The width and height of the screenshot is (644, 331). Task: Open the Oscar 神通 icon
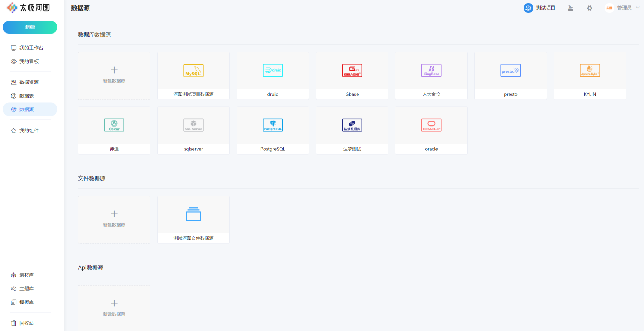tap(114, 125)
